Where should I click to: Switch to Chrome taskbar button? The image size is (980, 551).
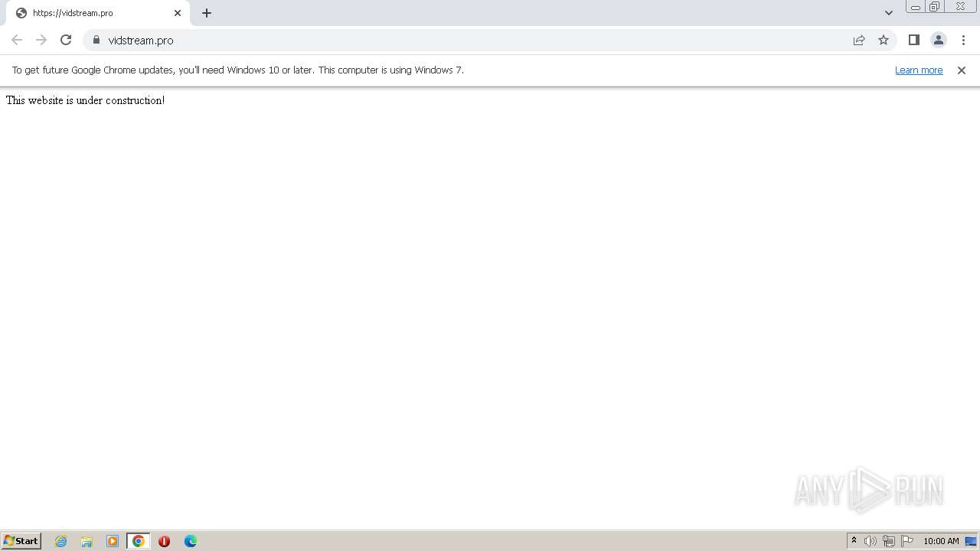pyautogui.click(x=139, y=541)
